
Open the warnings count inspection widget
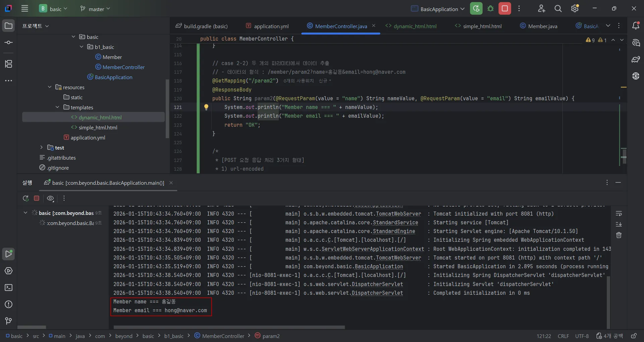click(x=596, y=40)
